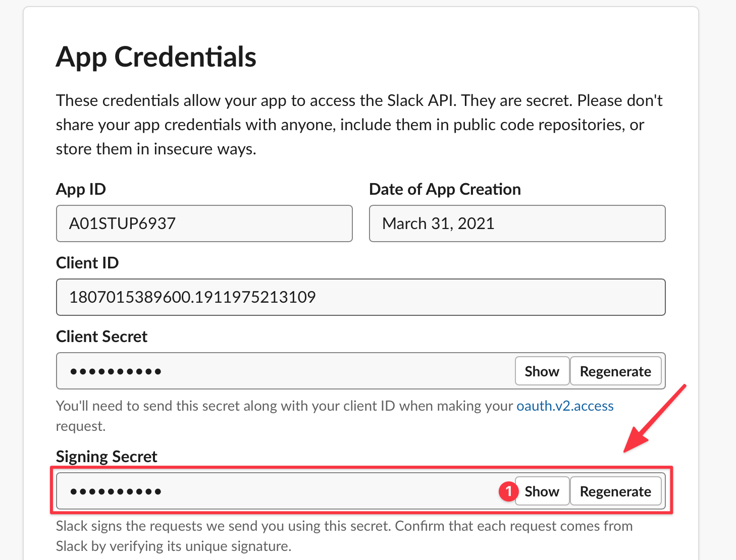Click the App Credentials heading
The image size is (736, 560).
156,57
